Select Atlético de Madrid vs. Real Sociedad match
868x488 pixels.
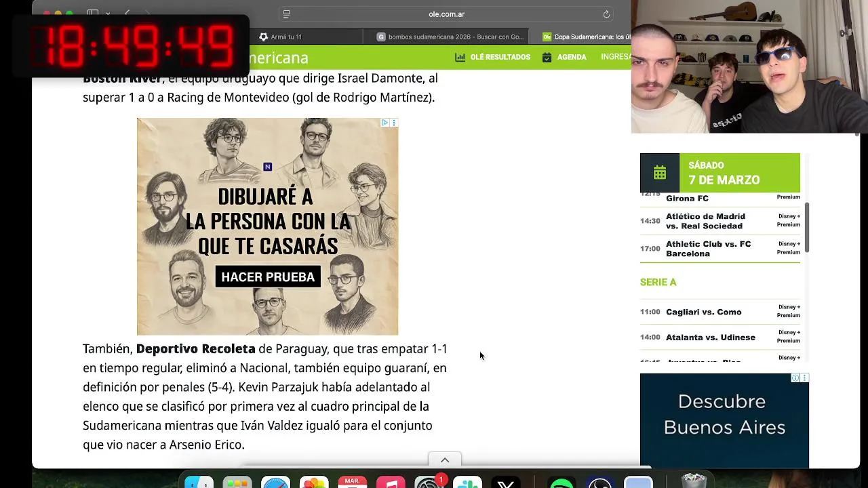pyautogui.click(x=720, y=221)
